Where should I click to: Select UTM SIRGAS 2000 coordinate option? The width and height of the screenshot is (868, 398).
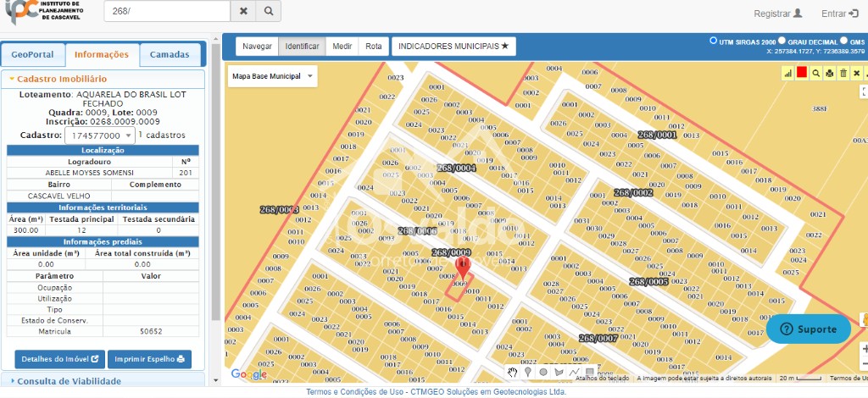[x=712, y=41]
